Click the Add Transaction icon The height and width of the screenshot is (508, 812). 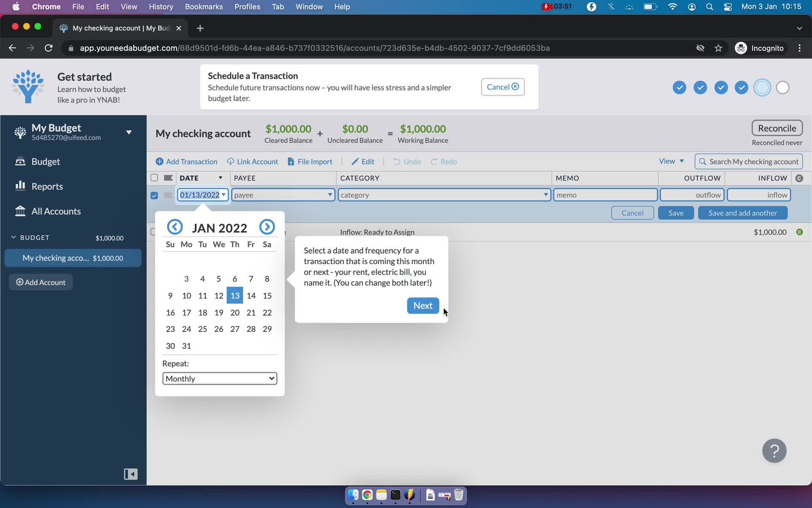pyautogui.click(x=159, y=162)
